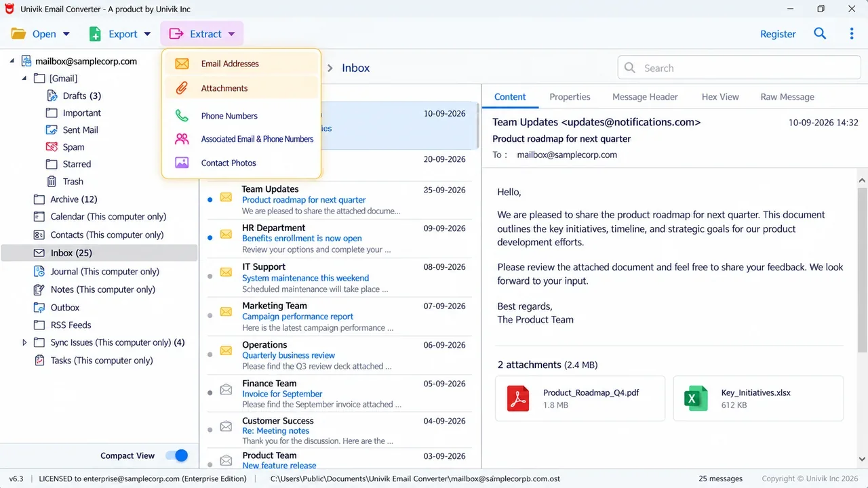
Task: Choose Attachments from Extract menu
Action: (241, 88)
